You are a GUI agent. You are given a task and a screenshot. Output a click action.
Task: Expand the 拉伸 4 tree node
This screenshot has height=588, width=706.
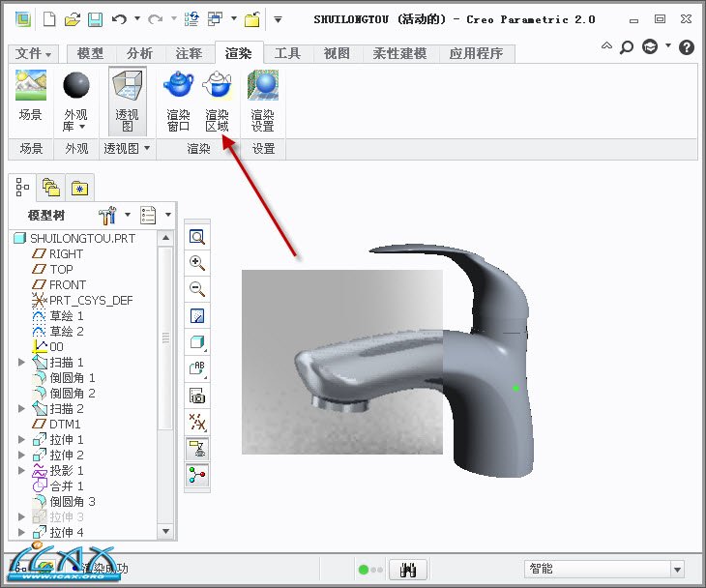(21, 532)
